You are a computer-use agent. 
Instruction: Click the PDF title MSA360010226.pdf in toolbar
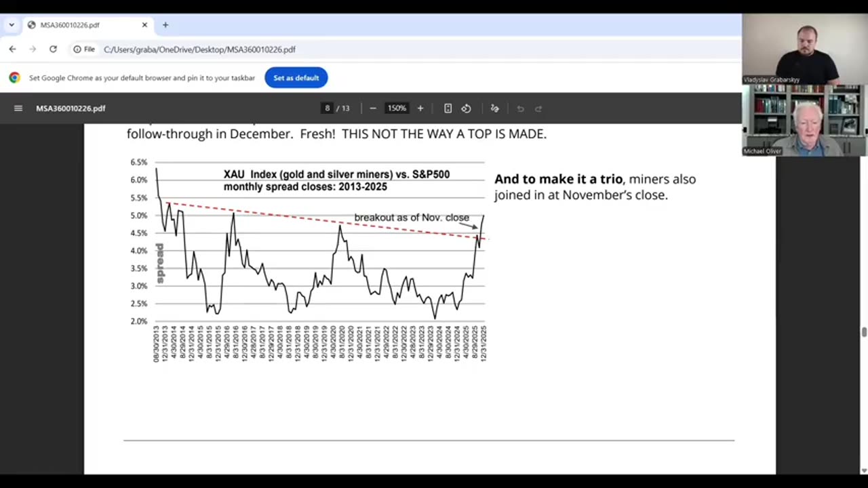point(71,108)
